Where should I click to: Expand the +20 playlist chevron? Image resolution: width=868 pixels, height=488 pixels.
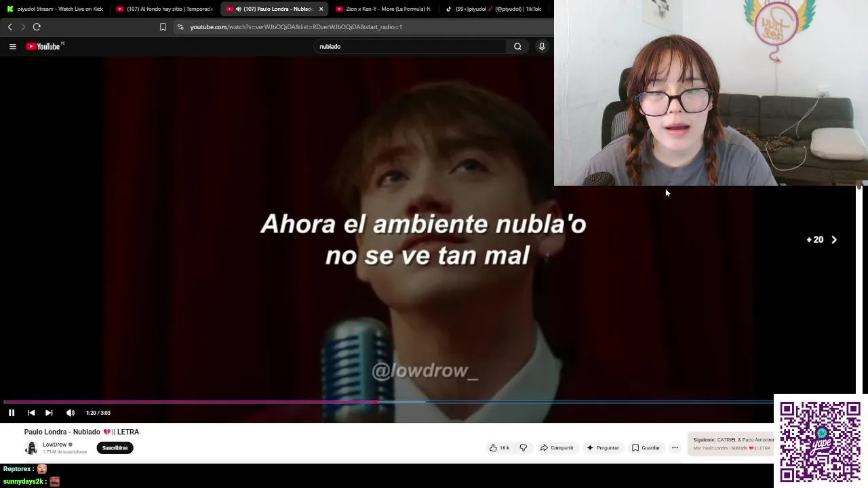834,240
